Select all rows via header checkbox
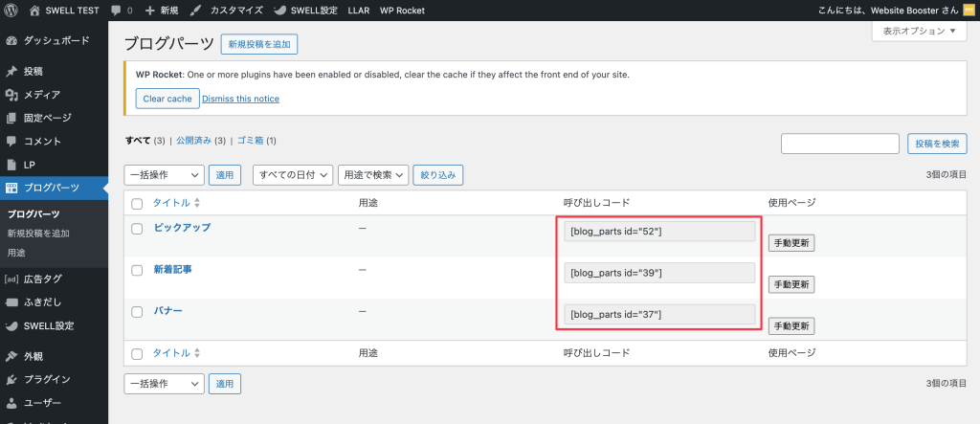 pyautogui.click(x=137, y=203)
